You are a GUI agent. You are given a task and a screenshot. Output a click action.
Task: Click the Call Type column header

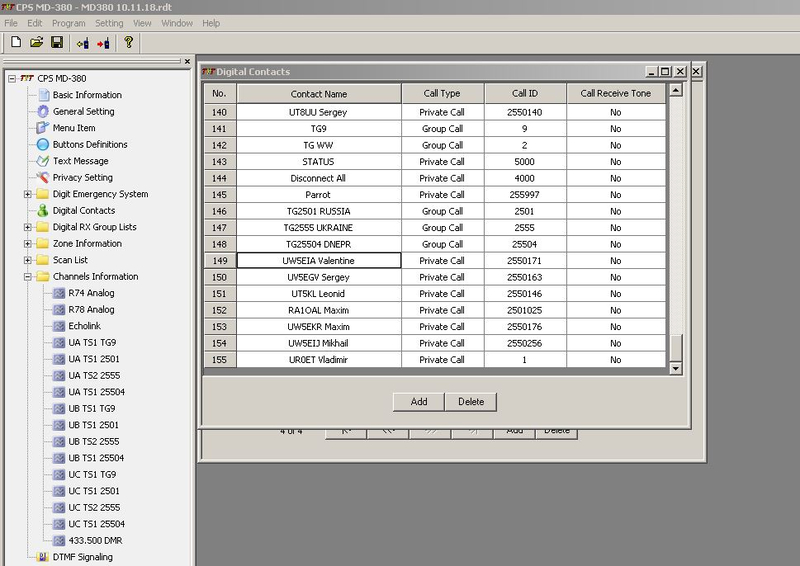[x=442, y=93]
